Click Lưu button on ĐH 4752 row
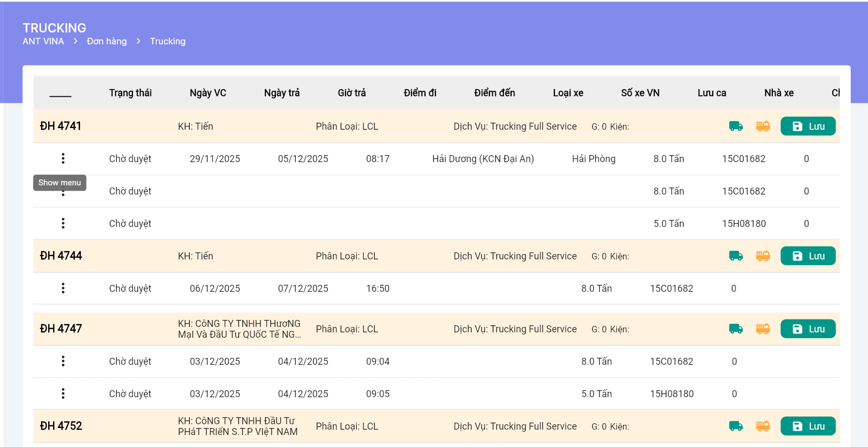This screenshot has width=868, height=448. (x=807, y=426)
